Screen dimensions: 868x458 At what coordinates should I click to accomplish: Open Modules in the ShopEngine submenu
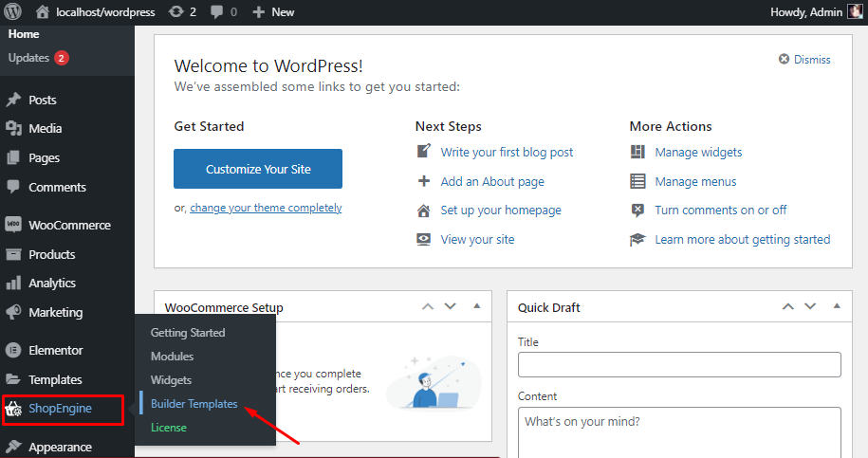(172, 357)
